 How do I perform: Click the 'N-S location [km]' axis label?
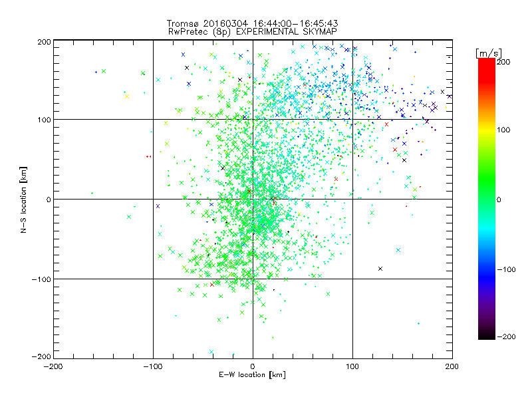[x=23, y=199]
